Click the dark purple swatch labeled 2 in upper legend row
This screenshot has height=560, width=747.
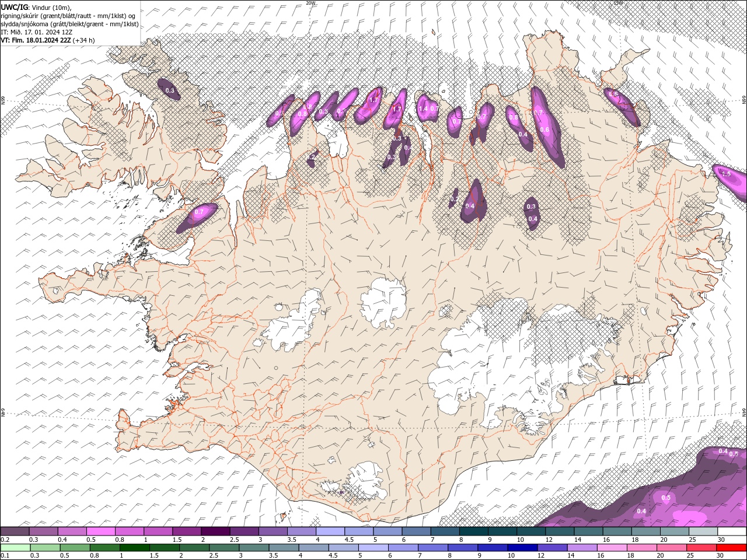pos(215,531)
